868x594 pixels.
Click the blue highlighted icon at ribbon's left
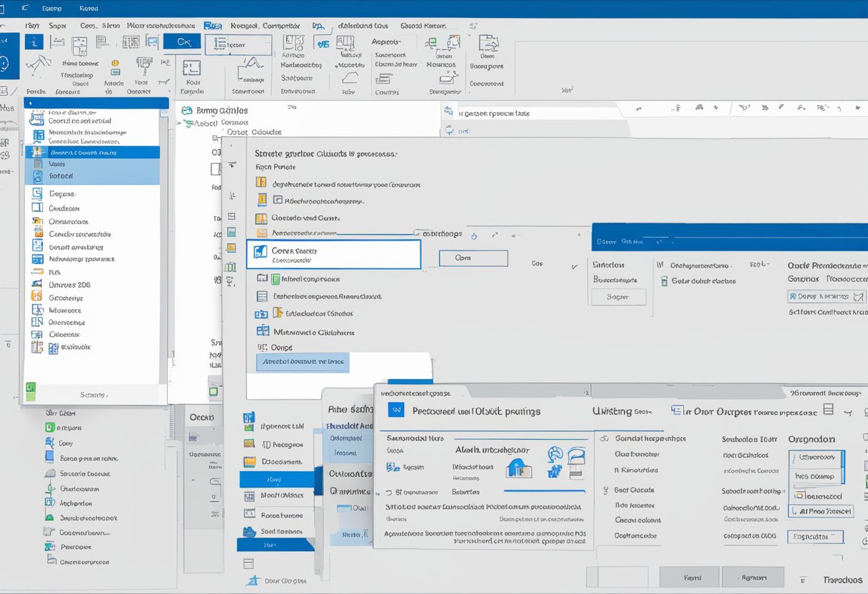34,41
